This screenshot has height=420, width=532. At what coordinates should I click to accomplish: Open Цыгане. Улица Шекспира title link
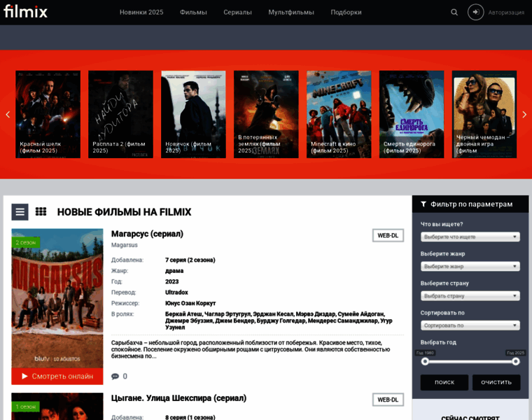(x=178, y=398)
